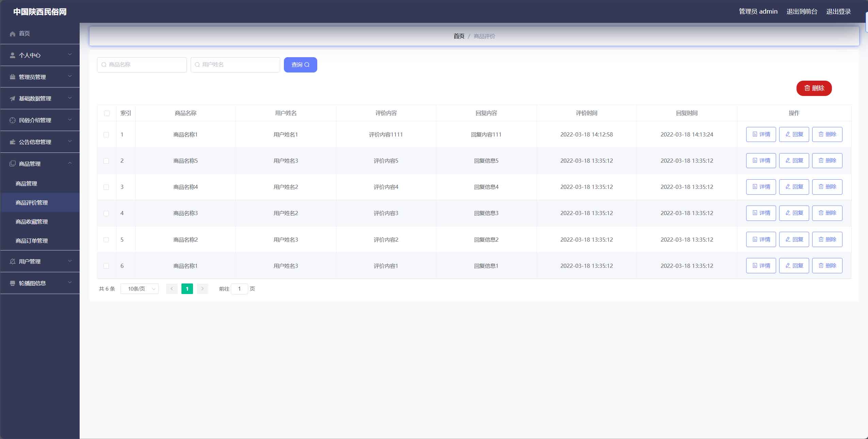This screenshot has height=439, width=868.
Task: Check the checkbox for row index 1
Action: (x=106, y=135)
